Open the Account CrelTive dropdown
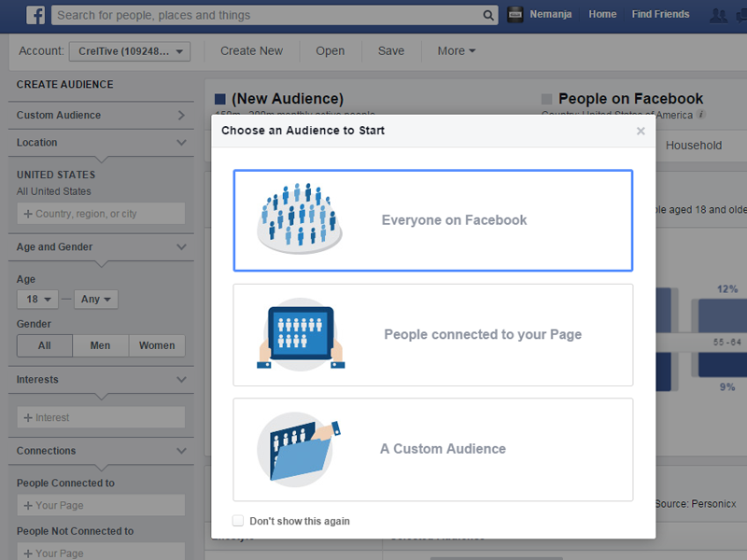Viewport: 747px width, 560px height. tap(130, 51)
